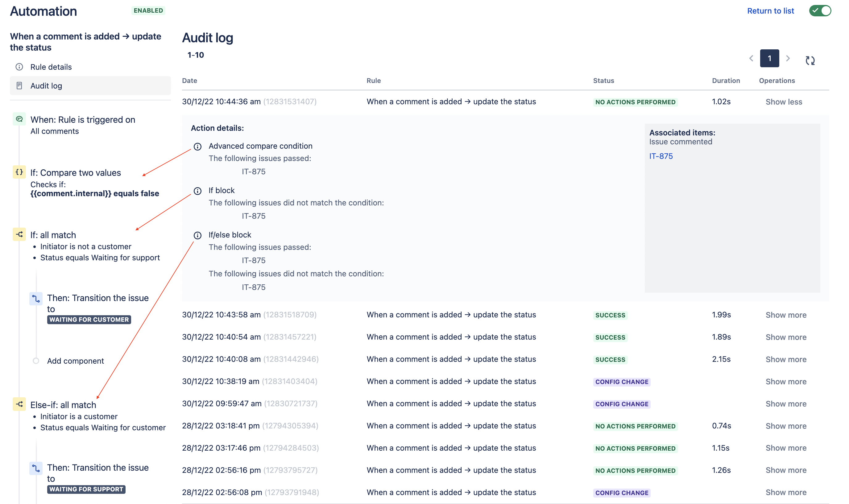Click the Else-if branch icon
The width and height of the screenshot is (849, 504).
click(19, 404)
